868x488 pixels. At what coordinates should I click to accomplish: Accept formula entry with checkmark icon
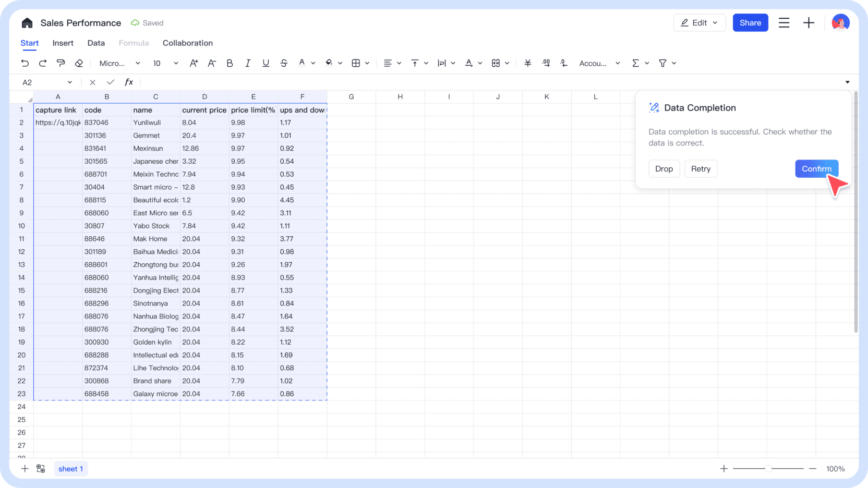point(111,82)
